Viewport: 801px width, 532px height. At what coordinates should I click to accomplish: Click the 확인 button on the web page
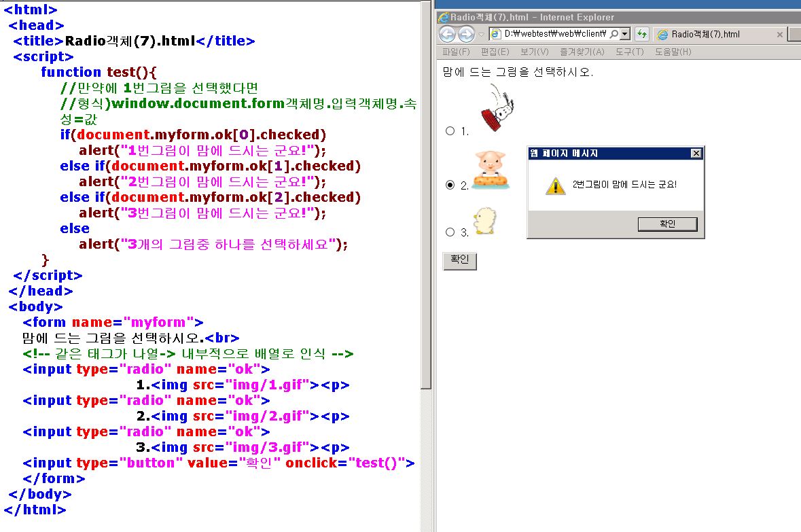459,260
